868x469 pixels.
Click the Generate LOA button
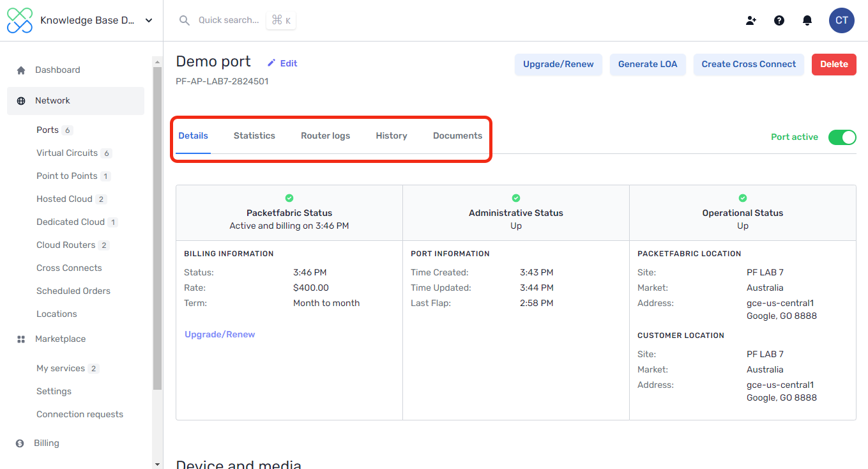(x=648, y=65)
